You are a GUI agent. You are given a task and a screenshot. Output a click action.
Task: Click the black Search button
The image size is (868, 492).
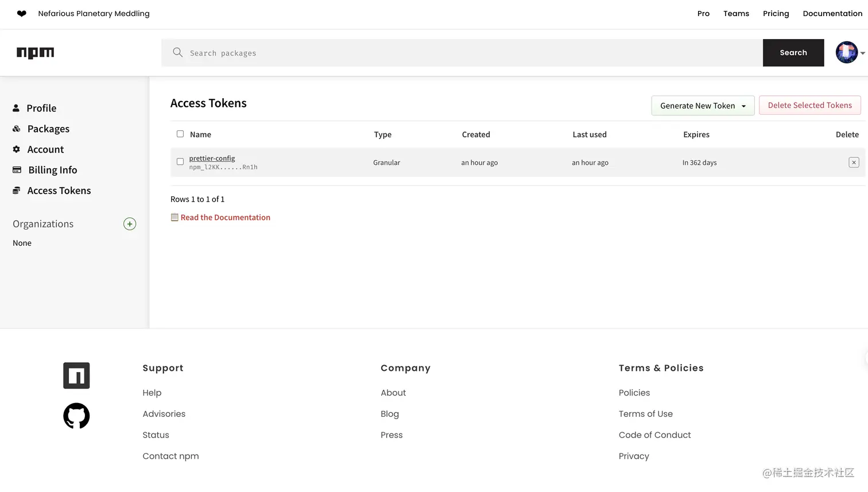pyautogui.click(x=793, y=53)
